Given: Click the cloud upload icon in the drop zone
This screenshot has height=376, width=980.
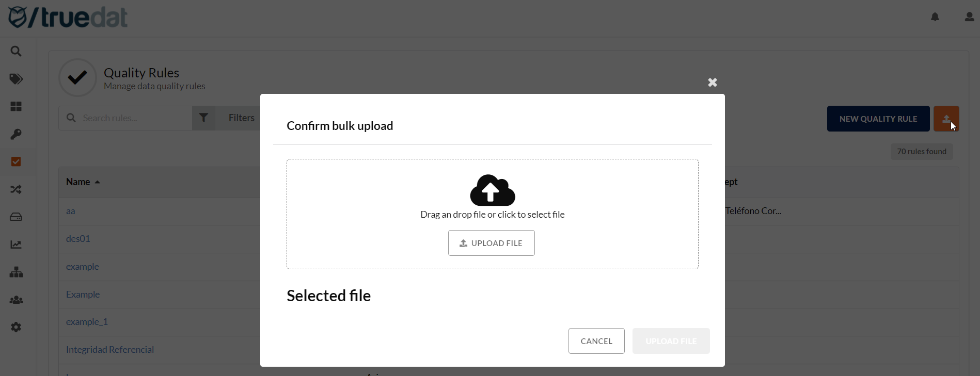Looking at the screenshot, I should point(493,190).
